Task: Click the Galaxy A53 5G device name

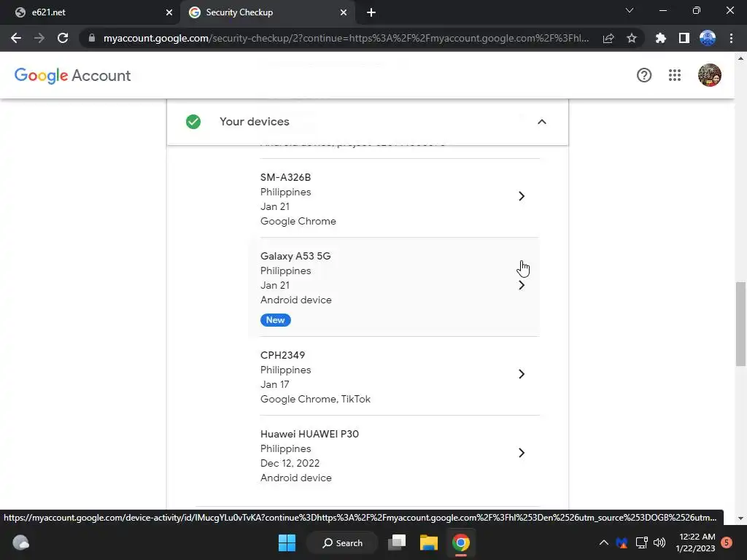Action: click(x=295, y=256)
